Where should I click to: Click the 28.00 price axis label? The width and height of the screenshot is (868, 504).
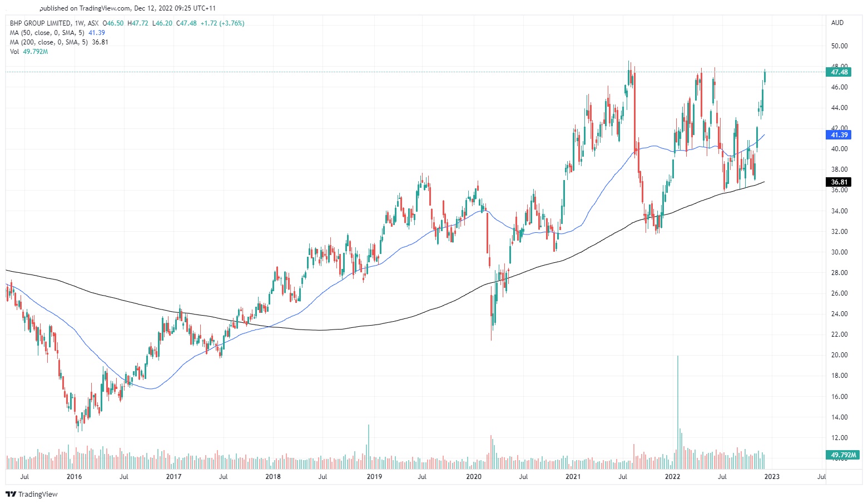[840, 273]
